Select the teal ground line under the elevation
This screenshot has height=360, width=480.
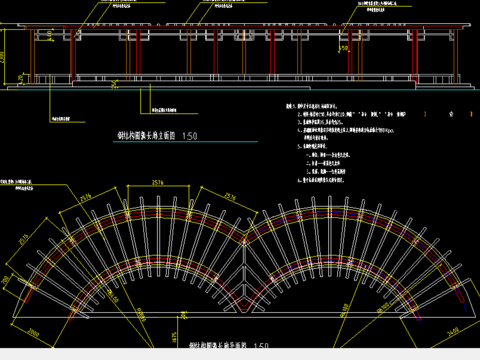tap(240, 90)
